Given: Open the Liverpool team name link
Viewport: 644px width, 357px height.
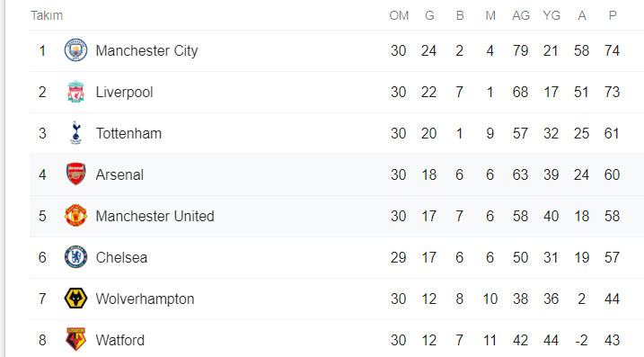Looking at the screenshot, I should pyautogui.click(x=124, y=92).
